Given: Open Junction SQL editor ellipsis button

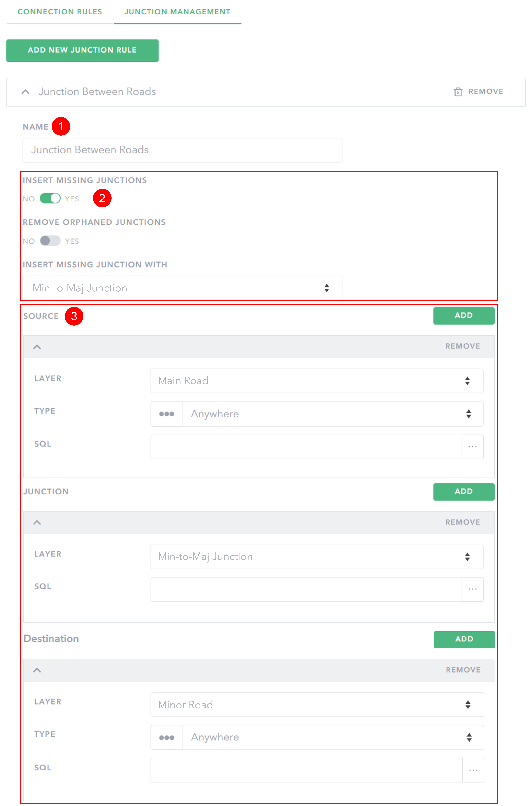Looking at the screenshot, I should [472, 589].
